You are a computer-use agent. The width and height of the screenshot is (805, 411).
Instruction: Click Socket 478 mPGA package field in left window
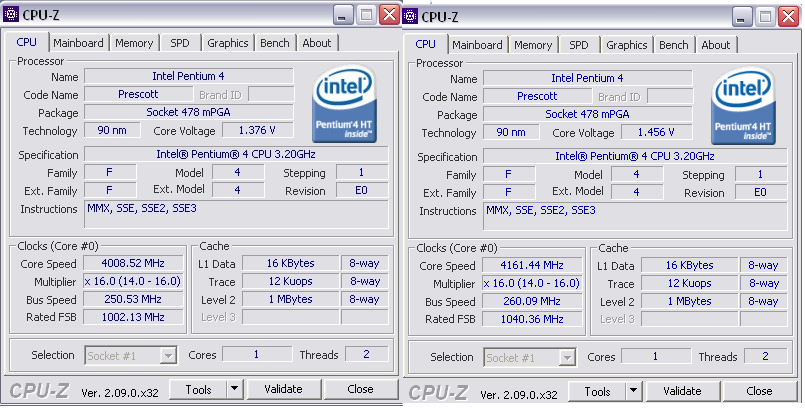(x=188, y=112)
